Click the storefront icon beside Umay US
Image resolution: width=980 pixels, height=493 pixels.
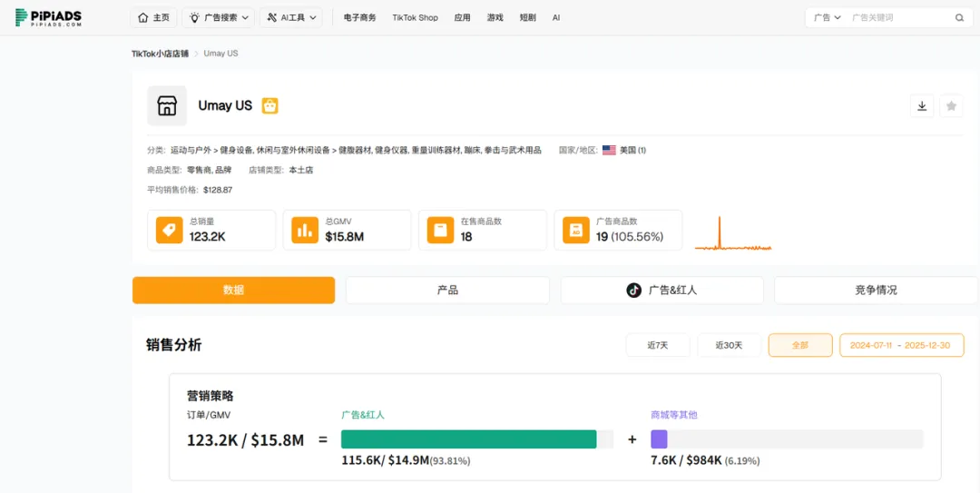click(x=167, y=106)
